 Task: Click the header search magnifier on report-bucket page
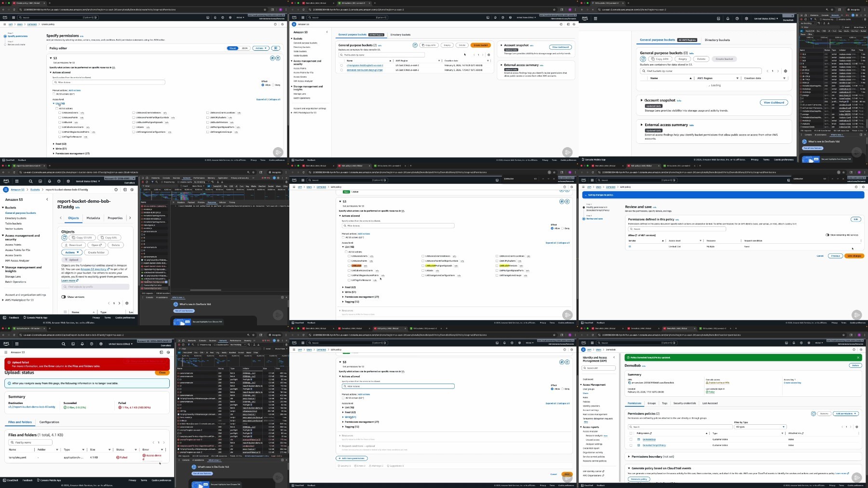click(30, 181)
